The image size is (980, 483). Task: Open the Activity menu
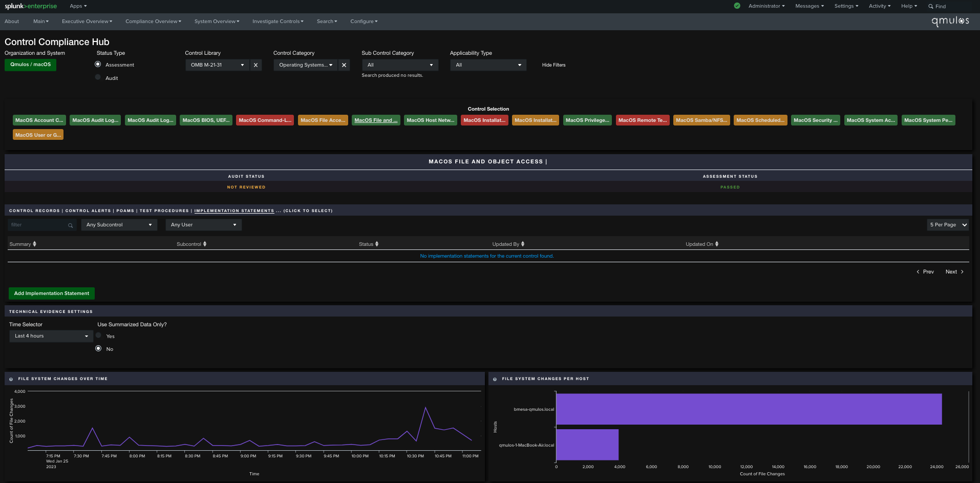880,6
